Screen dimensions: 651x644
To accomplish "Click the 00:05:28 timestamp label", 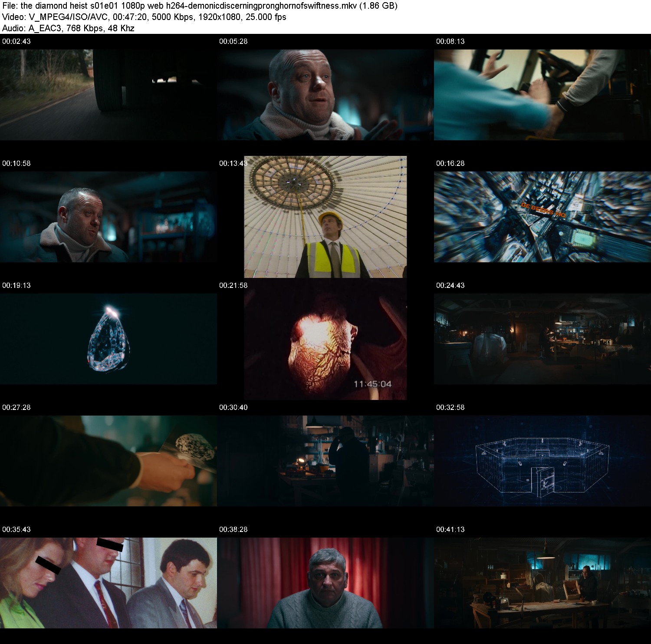I will (x=233, y=41).
